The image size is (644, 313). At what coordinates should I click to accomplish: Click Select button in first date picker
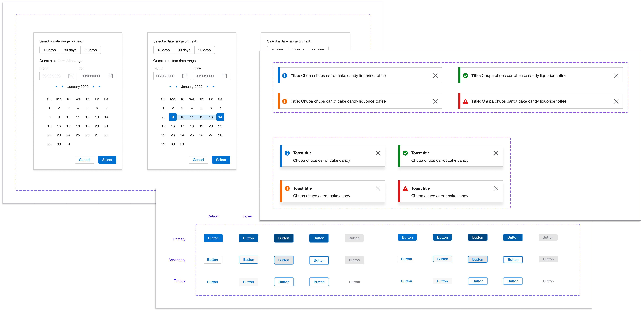click(107, 160)
